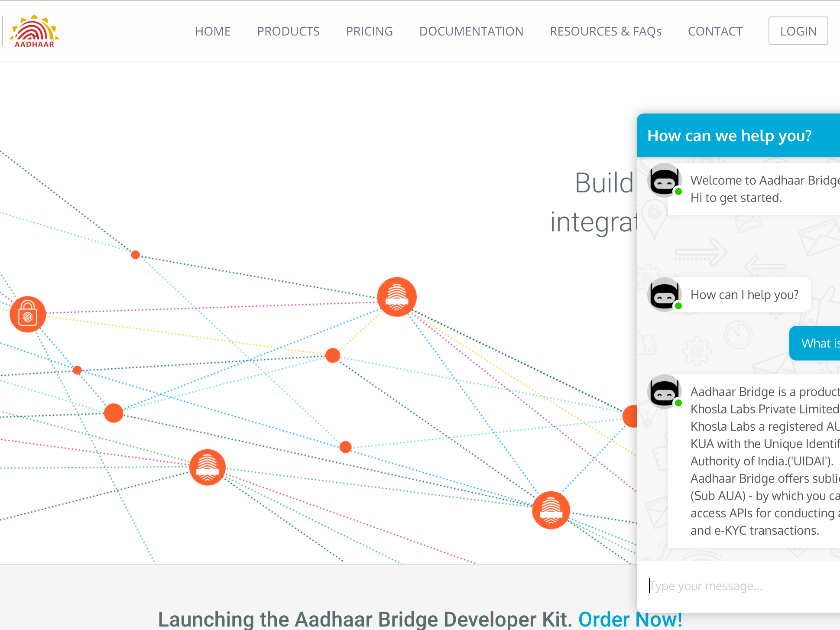Image resolution: width=840 pixels, height=630 pixels.
Task: Click the Order Now! link
Action: pos(630,619)
